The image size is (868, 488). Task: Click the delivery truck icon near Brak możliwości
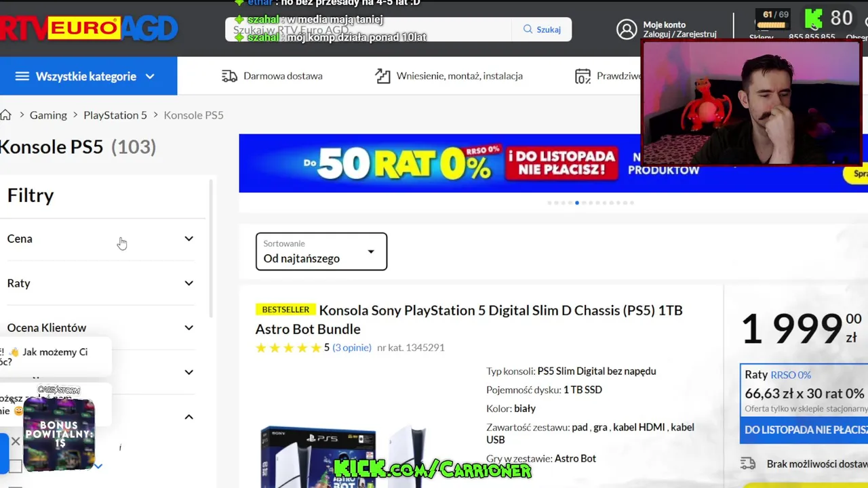[x=748, y=464]
